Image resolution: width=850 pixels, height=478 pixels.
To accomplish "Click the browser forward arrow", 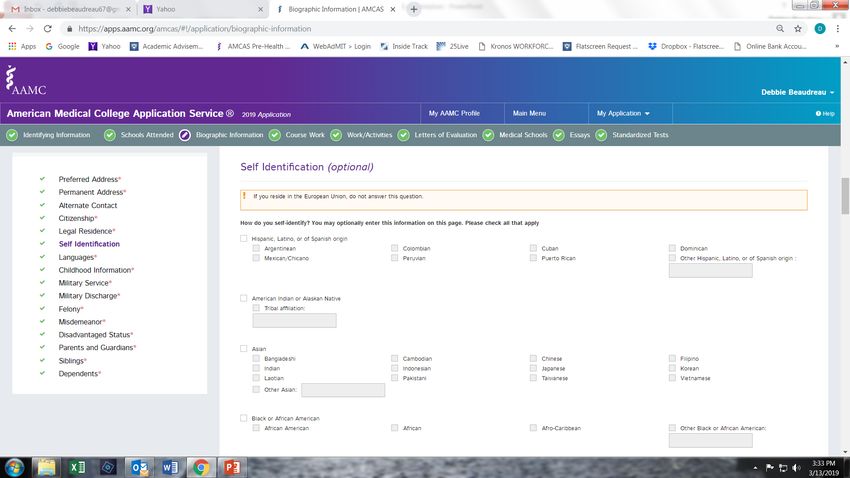I will point(30,29).
